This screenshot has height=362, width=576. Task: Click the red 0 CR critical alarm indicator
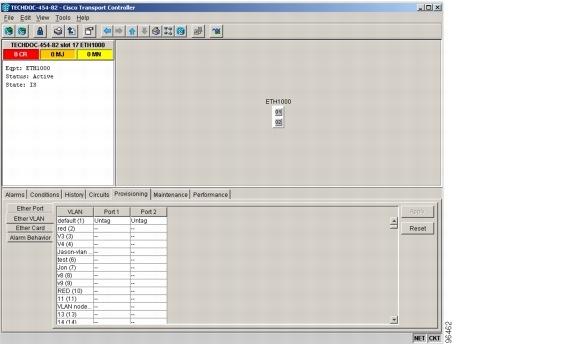21,54
